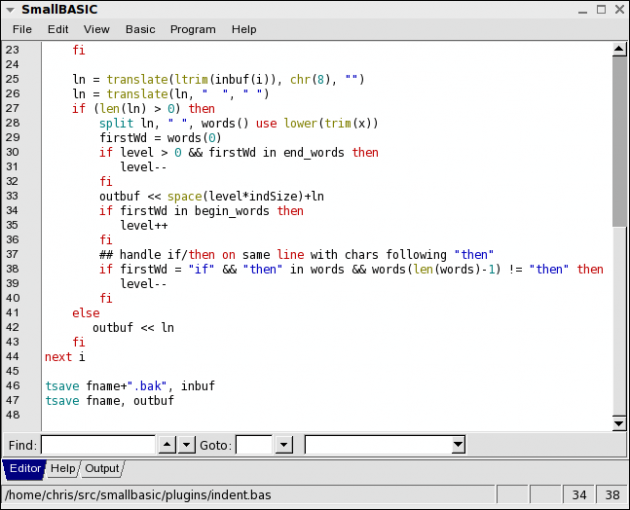Screen dimensions: 630x510
Task: Open the Program menu
Action: pos(193,29)
